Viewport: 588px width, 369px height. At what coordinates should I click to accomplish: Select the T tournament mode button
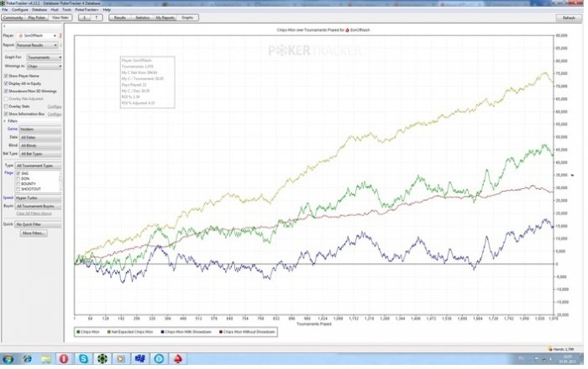tap(97, 18)
